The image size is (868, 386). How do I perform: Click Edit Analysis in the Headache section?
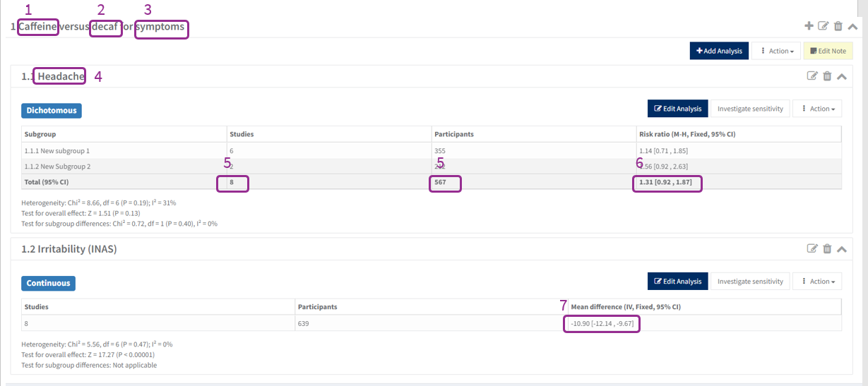click(x=677, y=109)
